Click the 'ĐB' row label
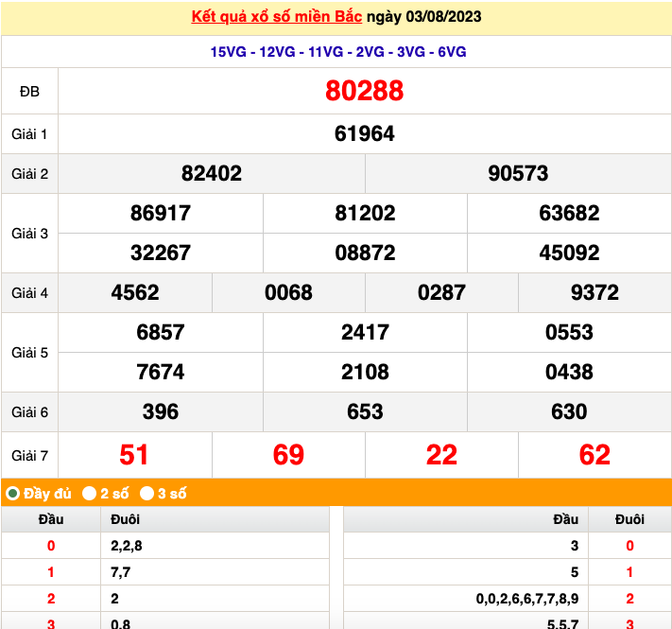Viewport: 672px width, 629px height. coord(30,91)
